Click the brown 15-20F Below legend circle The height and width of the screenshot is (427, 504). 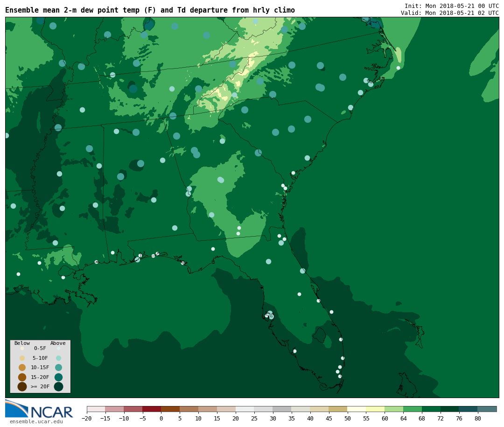(x=22, y=377)
